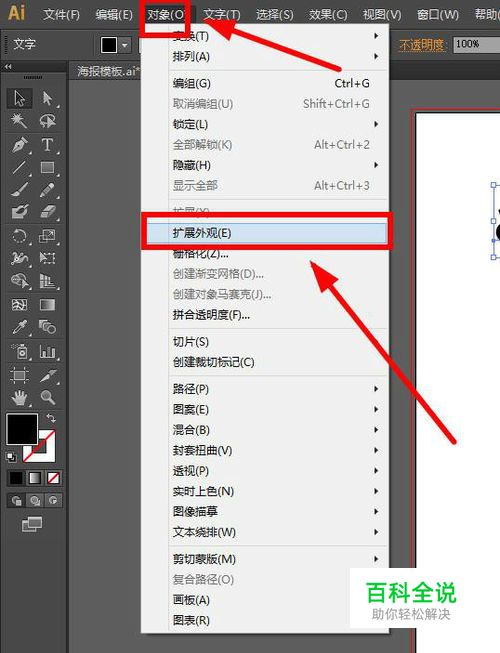Select the Scale tool
500x653 pixels.
coord(47,236)
